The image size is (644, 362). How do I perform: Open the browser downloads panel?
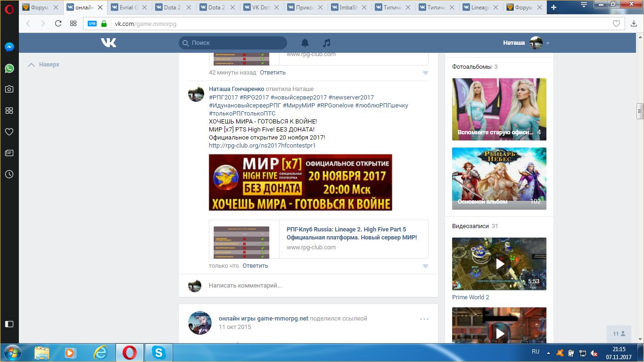click(x=634, y=24)
